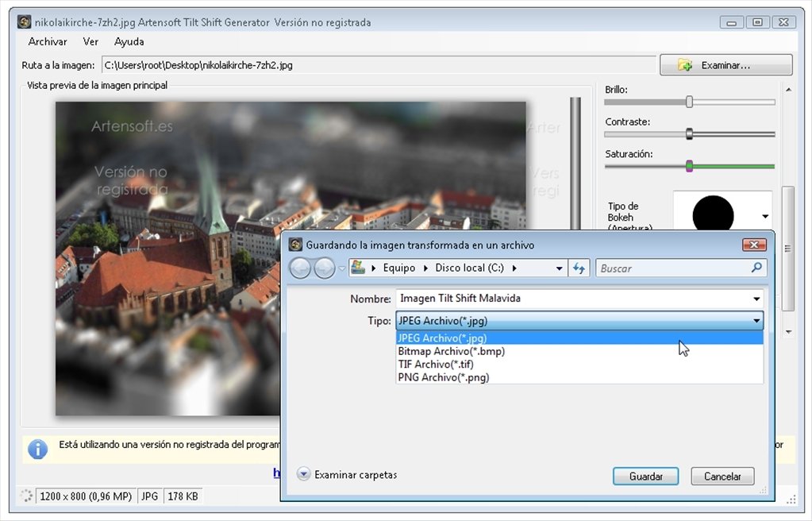The width and height of the screenshot is (812, 521).
Task: Open the Ver menu
Action: coord(90,41)
